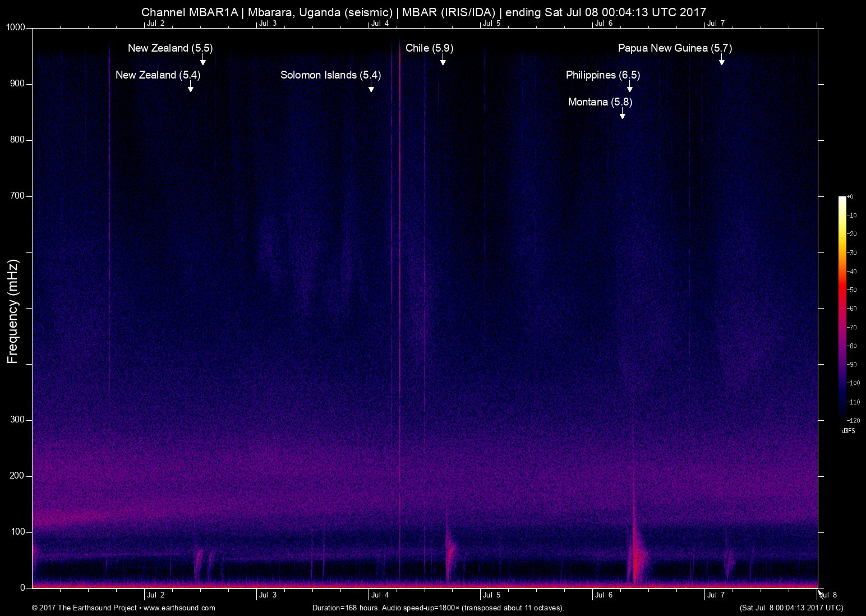
Task: Click the Jul 5 tick on bottom axis
Action: point(491,595)
